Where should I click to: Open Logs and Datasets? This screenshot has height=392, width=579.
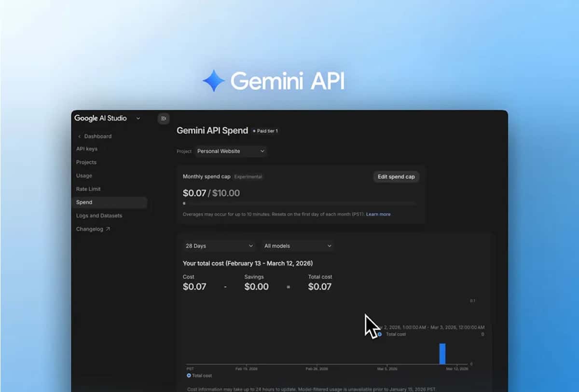98,216
